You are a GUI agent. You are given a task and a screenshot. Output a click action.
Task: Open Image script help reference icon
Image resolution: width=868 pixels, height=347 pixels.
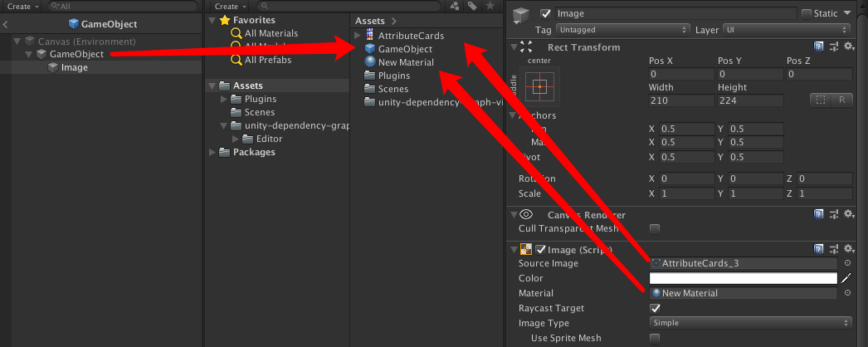tap(818, 248)
